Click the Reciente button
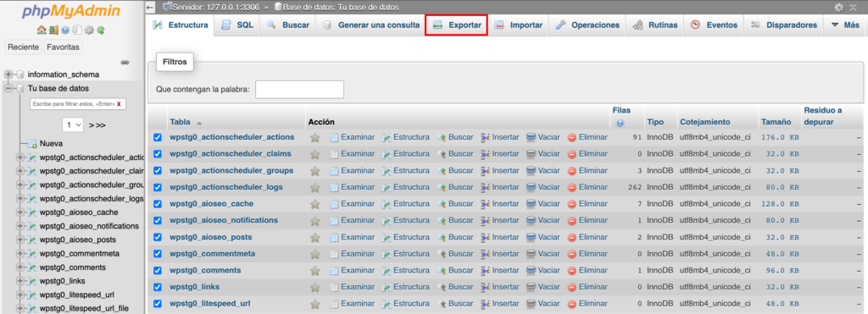 point(23,47)
